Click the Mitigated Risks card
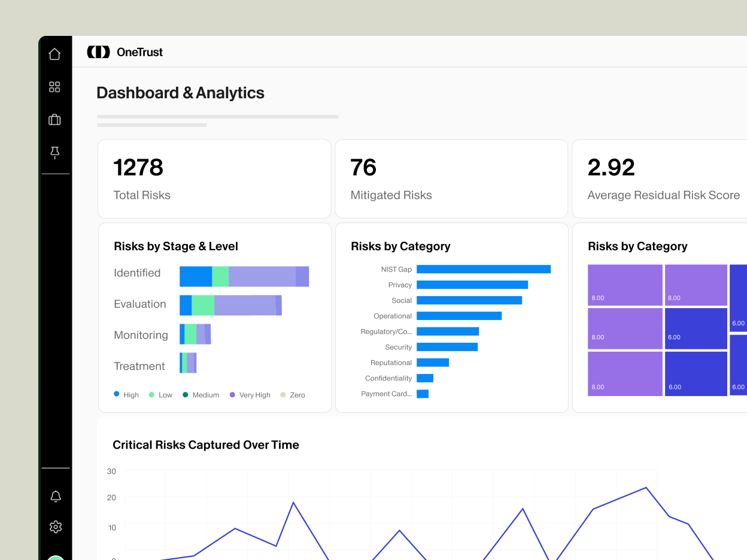The width and height of the screenshot is (747, 560). click(x=451, y=178)
